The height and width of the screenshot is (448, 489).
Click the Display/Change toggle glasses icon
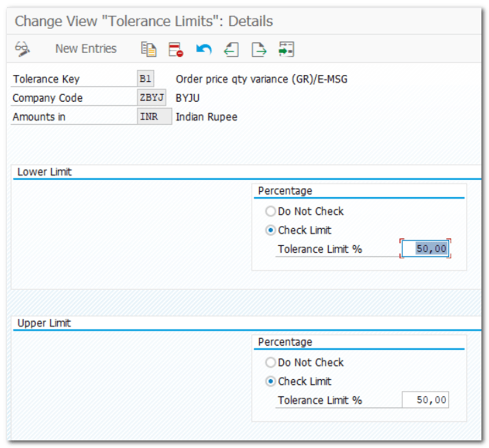pos(22,49)
